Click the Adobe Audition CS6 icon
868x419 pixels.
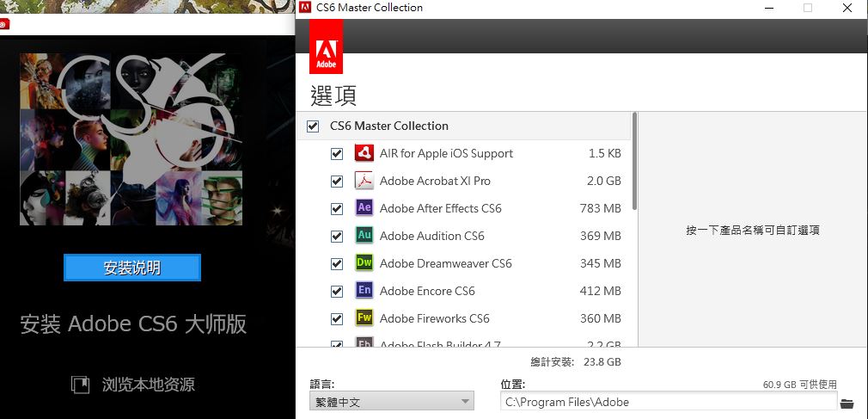[364, 236]
